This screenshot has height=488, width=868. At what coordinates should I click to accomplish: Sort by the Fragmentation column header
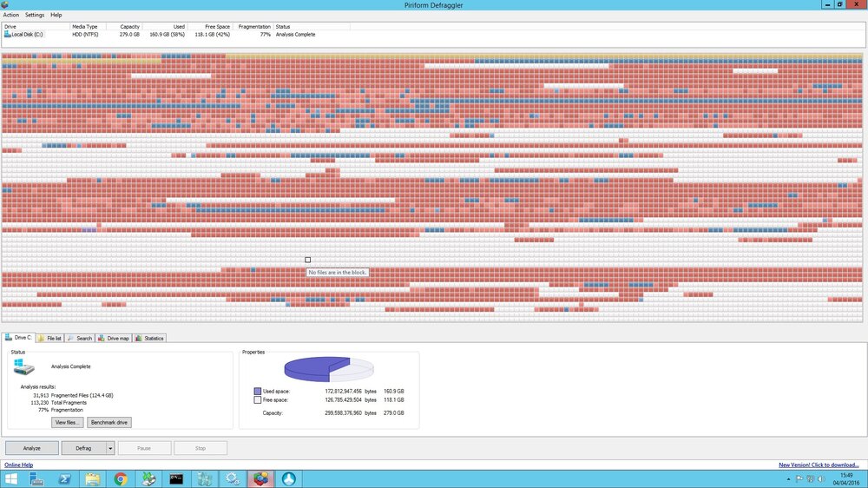[253, 27]
